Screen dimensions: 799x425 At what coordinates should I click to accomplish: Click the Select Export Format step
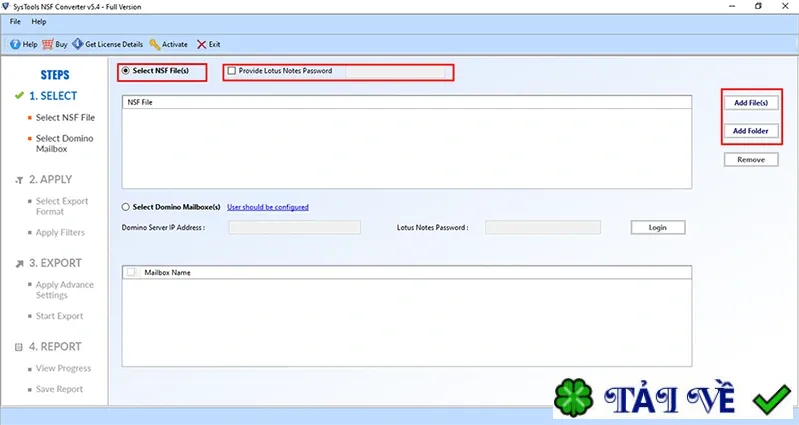tap(62, 206)
